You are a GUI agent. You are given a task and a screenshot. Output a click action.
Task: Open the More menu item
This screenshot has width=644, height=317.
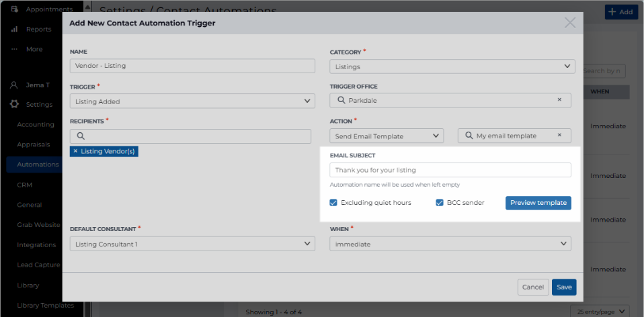coord(34,49)
